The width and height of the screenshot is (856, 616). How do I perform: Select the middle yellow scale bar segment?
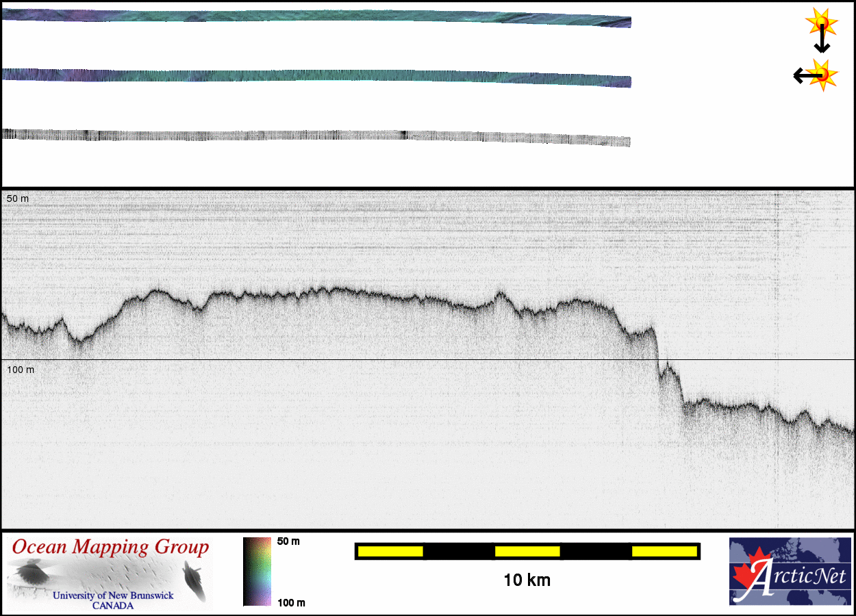[527, 551]
